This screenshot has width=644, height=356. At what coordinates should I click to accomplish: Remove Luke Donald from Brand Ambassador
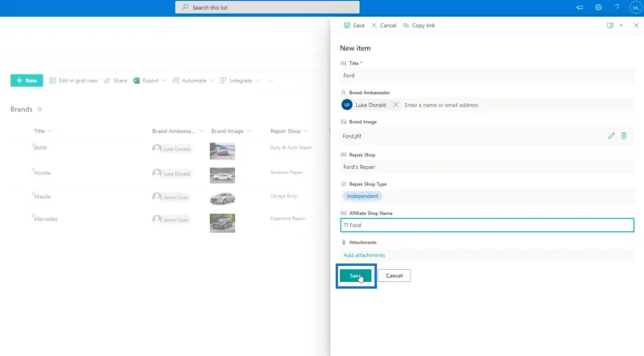pos(395,105)
